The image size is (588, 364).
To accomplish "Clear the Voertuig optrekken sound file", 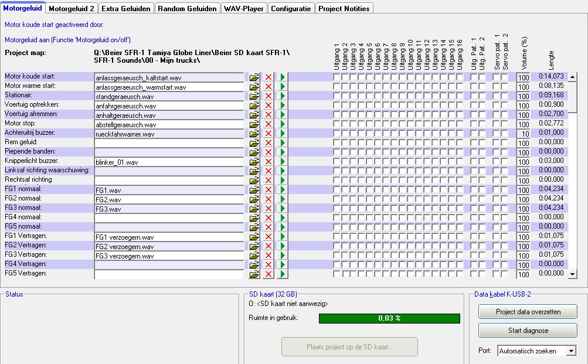I will click(268, 106).
